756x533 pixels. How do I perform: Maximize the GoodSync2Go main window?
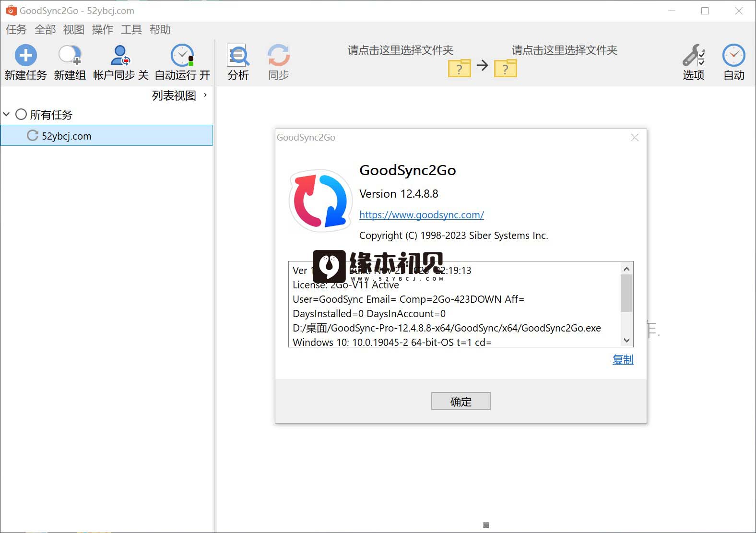(x=705, y=11)
